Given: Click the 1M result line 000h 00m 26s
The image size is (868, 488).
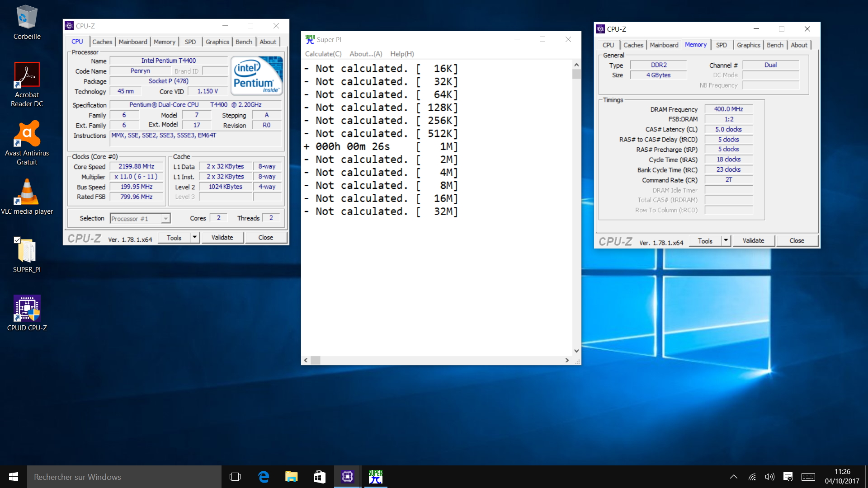Looking at the screenshot, I should pyautogui.click(x=381, y=146).
